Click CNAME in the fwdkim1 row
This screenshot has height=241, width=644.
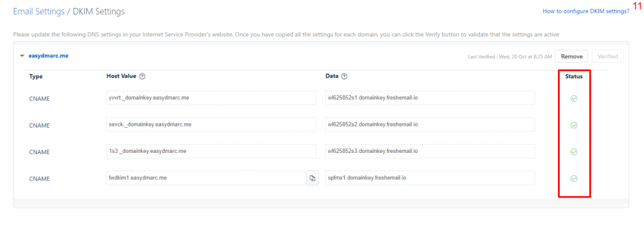pyautogui.click(x=40, y=179)
